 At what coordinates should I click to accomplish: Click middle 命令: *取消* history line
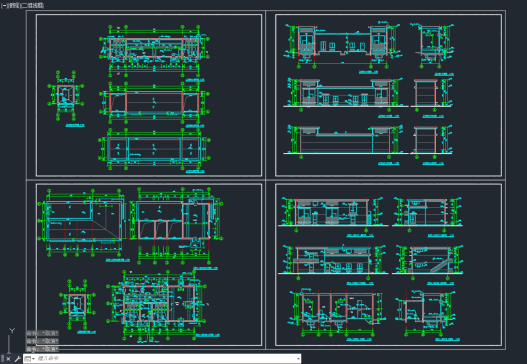(42, 341)
